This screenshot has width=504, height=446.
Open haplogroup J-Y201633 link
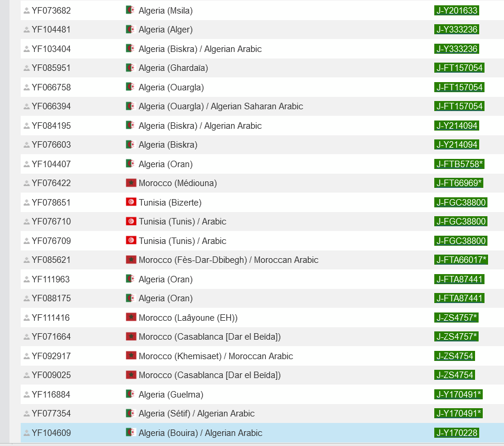coord(456,10)
